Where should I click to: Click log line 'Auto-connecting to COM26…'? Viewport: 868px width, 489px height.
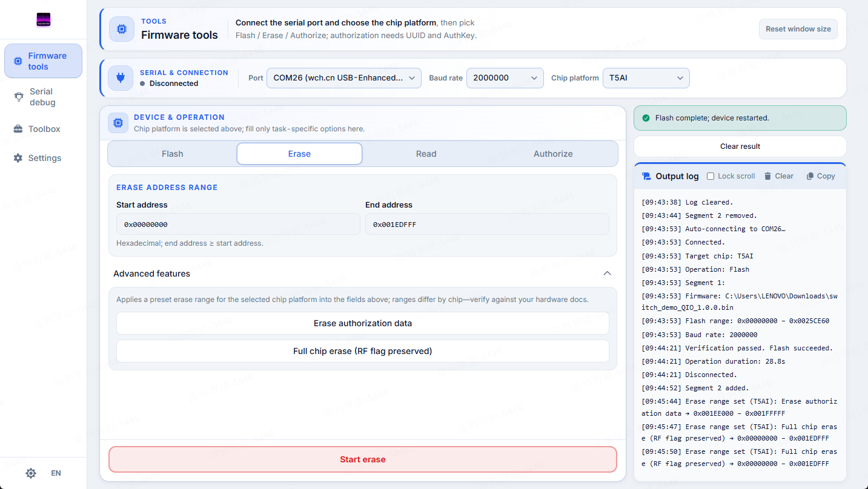click(x=714, y=229)
